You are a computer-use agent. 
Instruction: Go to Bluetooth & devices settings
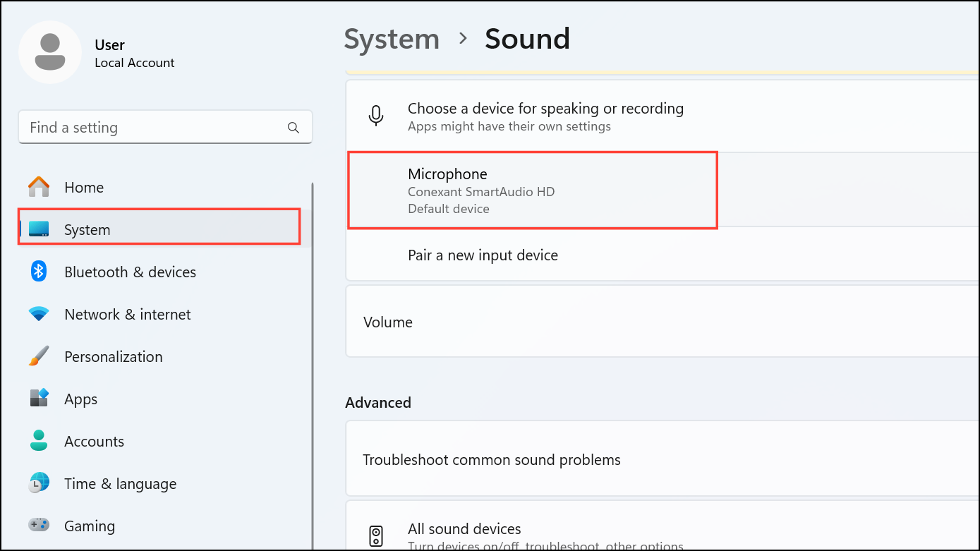[x=130, y=272]
